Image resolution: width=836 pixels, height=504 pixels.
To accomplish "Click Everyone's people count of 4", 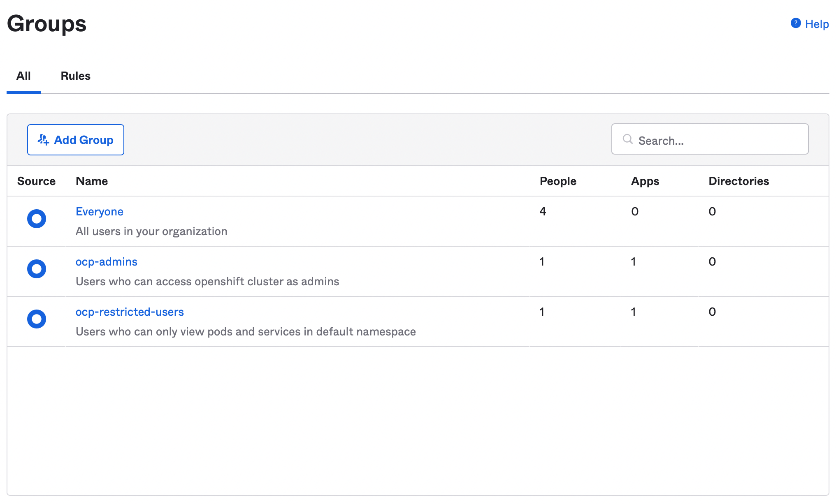I will point(543,212).
